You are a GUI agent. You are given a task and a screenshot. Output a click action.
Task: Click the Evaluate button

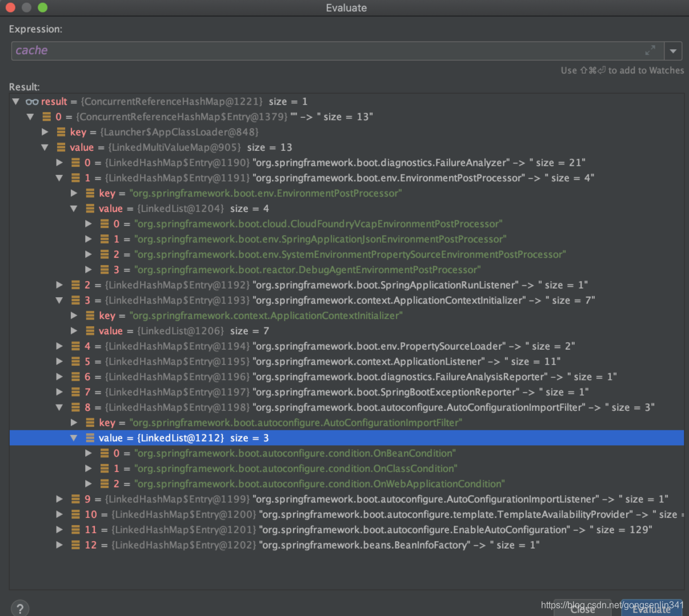[652, 608]
